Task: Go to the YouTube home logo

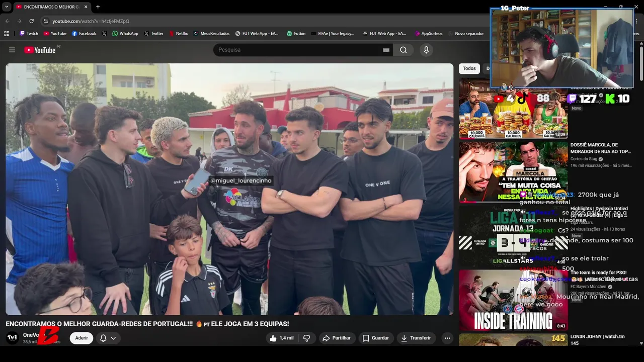Action: tap(40, 50)
